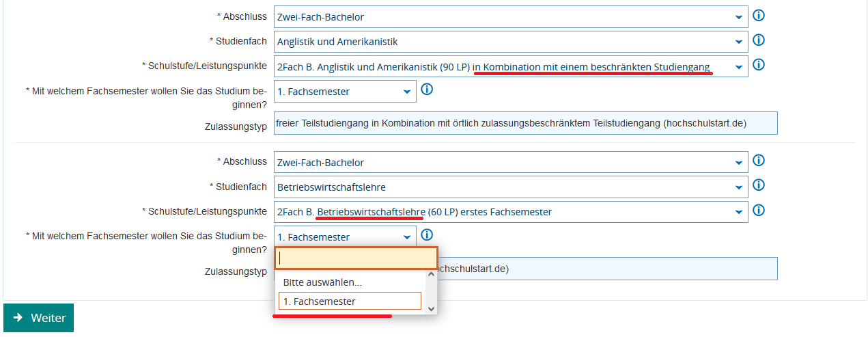Open Fachsemester dropdown in the Anglistik section

coord(345,92)
